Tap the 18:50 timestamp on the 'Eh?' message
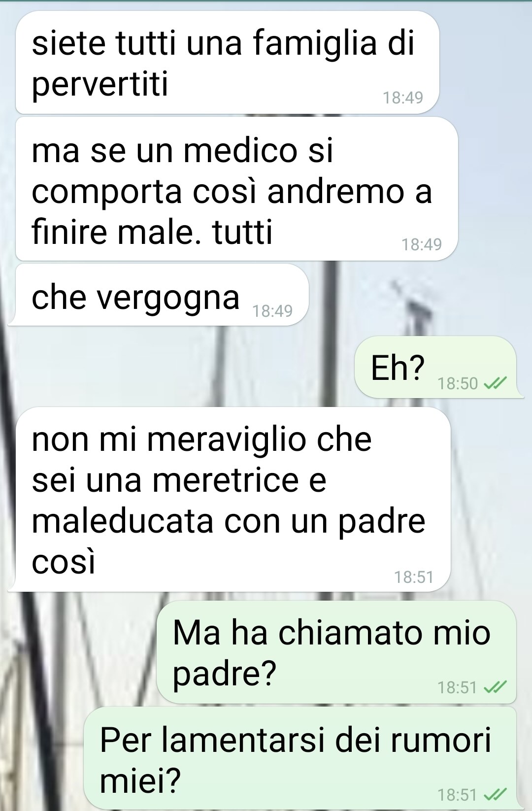This screenshot has height=811, width=532. tap(458, 383)
